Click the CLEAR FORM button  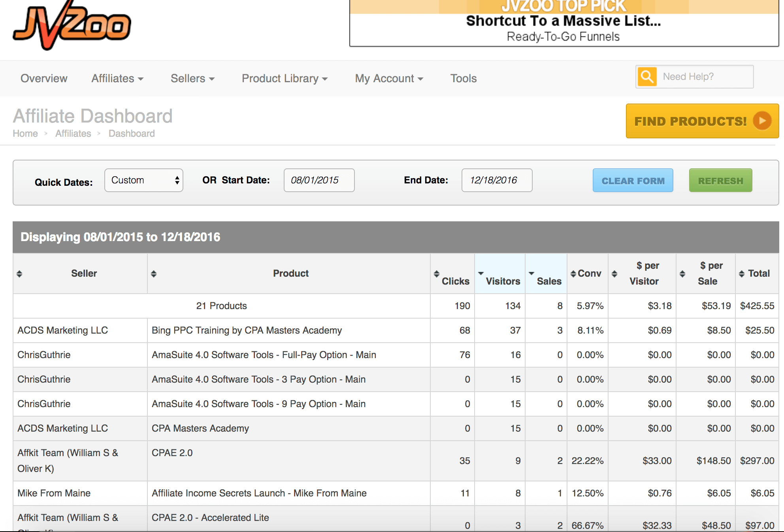(633, 180)
